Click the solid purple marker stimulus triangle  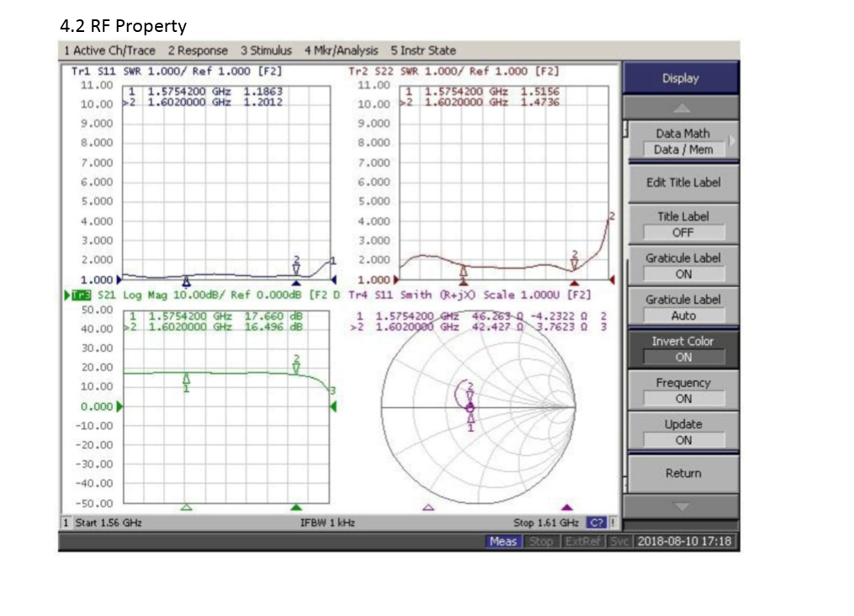pos(567,507)
